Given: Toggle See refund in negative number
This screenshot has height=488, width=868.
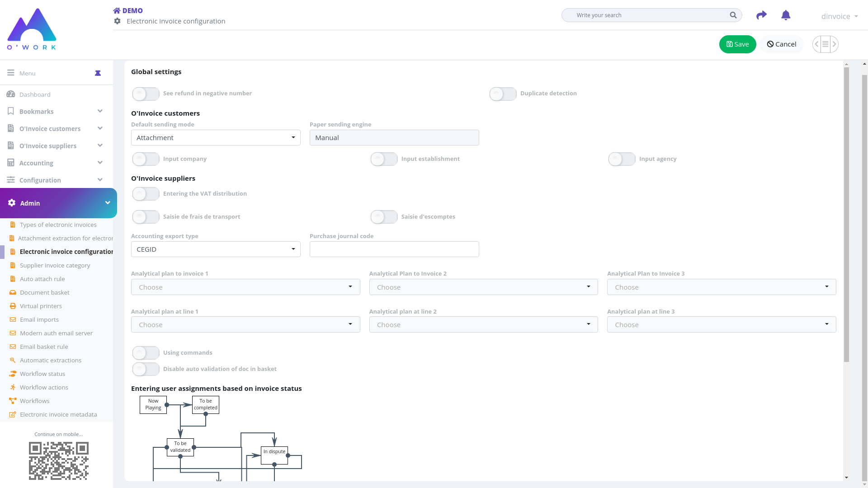Looking at the screenshot, I should point(146,94).
